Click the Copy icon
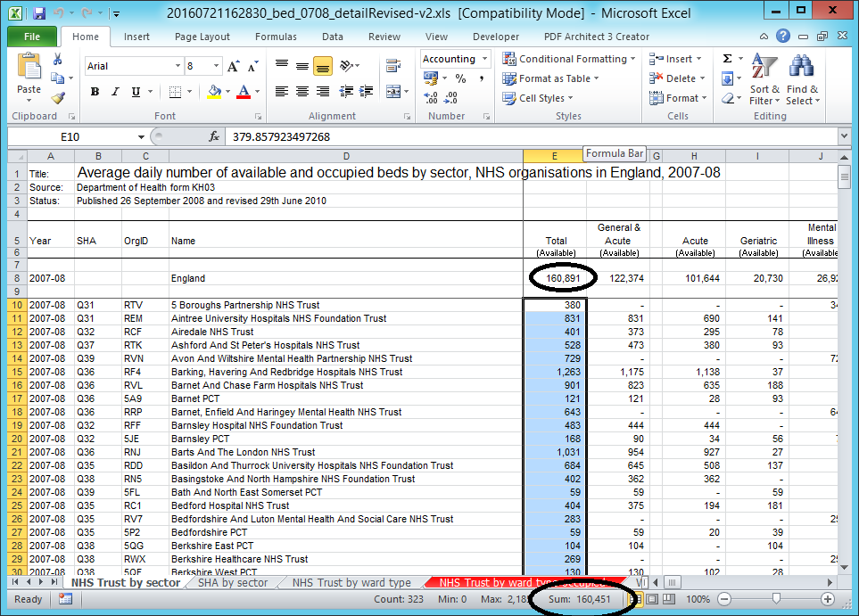 click(57, 78)
